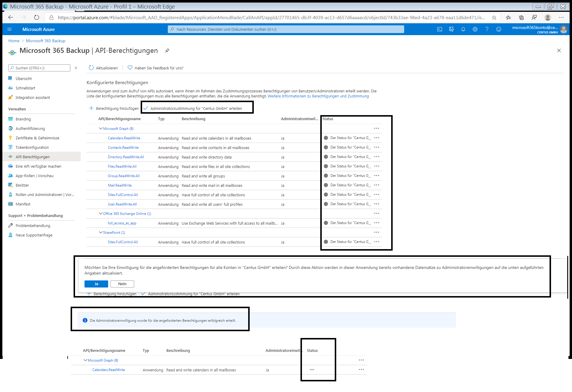
Task: Click the feedback smiley icon
Action: (499, 29)
